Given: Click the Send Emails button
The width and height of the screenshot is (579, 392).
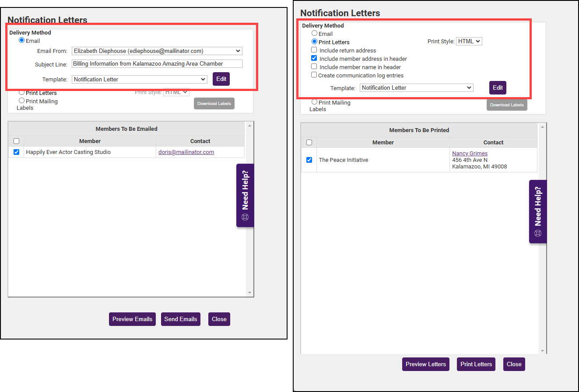Looking at the screenshot, I should click(x=181, y=319).
